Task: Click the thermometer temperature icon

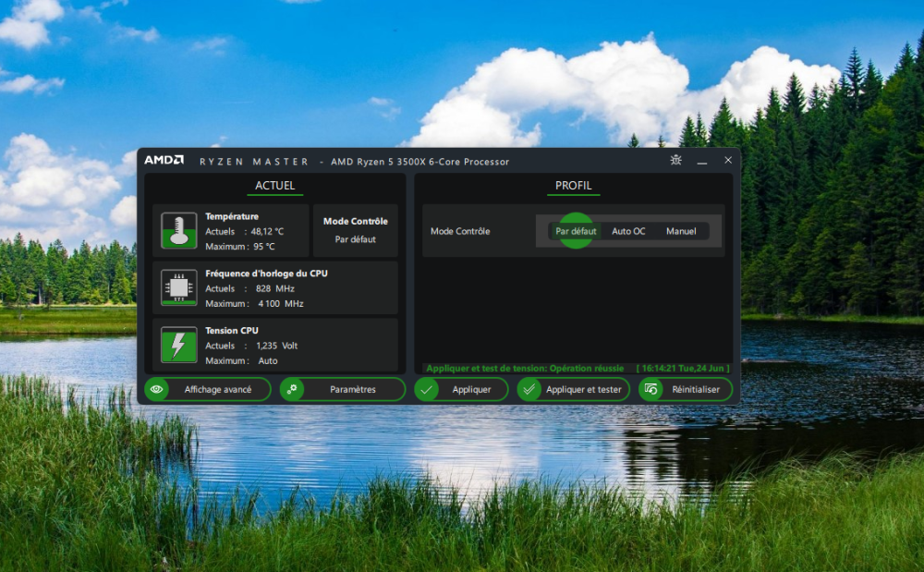Action: (x=178, y=230)
